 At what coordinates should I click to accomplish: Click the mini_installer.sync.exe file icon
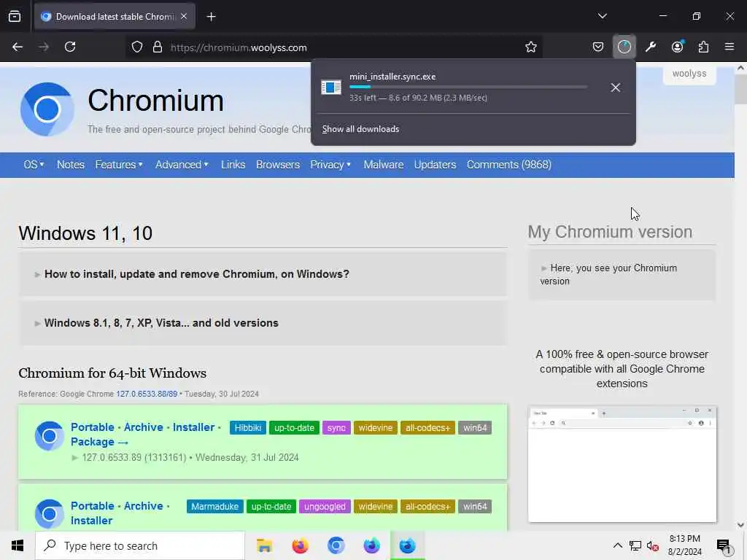[x=331, y=87]
